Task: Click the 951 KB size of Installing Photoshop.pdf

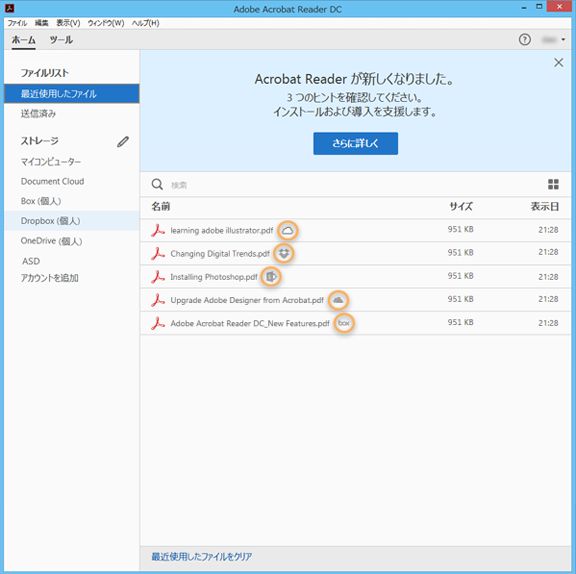Action: [460, 276]
